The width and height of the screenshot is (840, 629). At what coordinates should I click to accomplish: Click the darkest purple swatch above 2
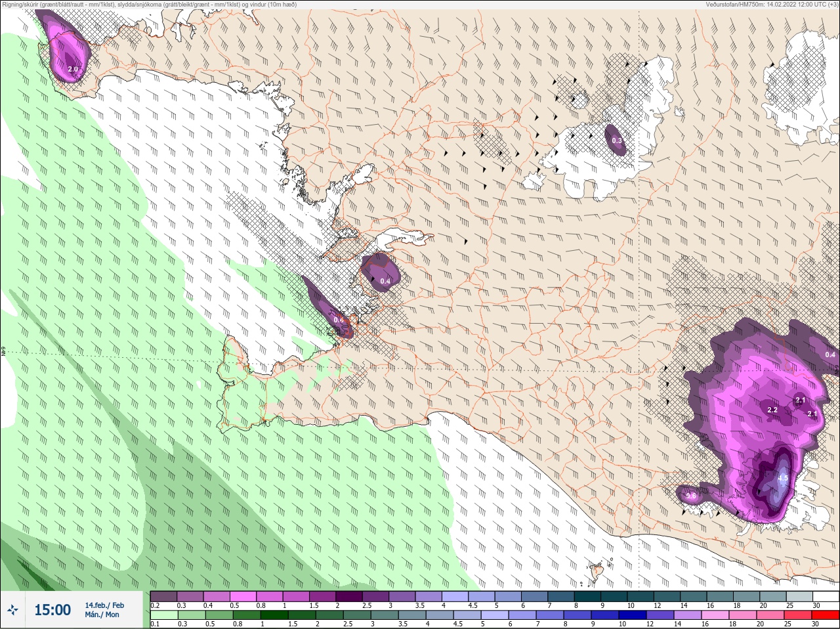(350, 596)
